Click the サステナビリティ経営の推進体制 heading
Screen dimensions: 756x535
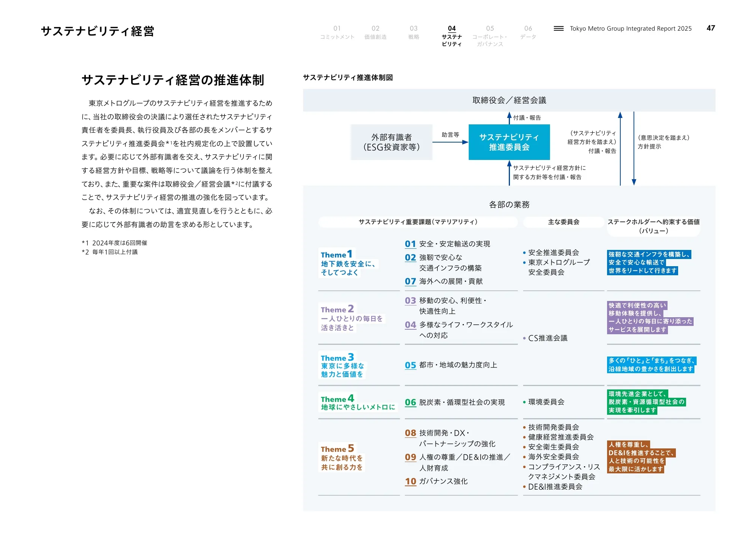pos(173,80)
